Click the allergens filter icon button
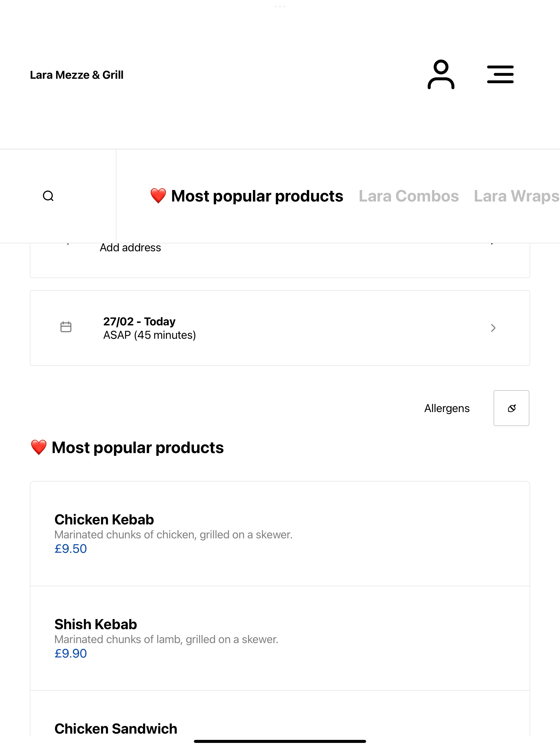Viewport: 560px width, 747px height. pyautogui.click(x=511, y=408)
